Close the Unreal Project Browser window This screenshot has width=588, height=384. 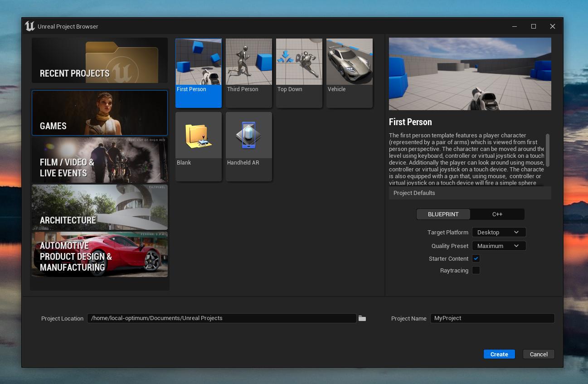[x=553, y=26]
